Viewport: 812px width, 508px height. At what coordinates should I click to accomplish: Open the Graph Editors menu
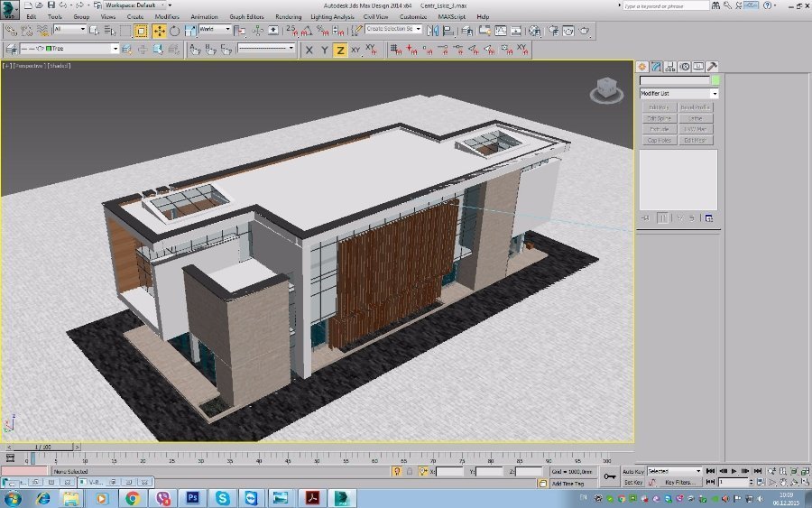coord(246,16)
